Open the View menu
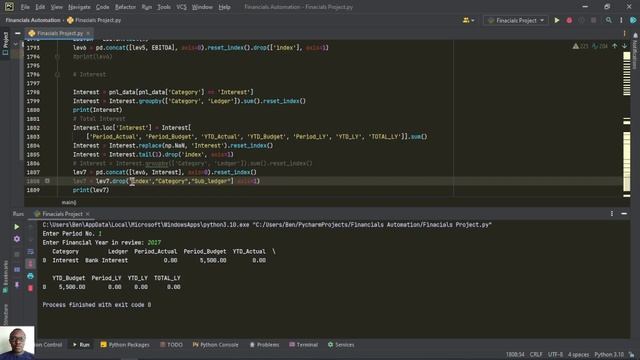Screen dimensions: 640x360 point(56,7)
